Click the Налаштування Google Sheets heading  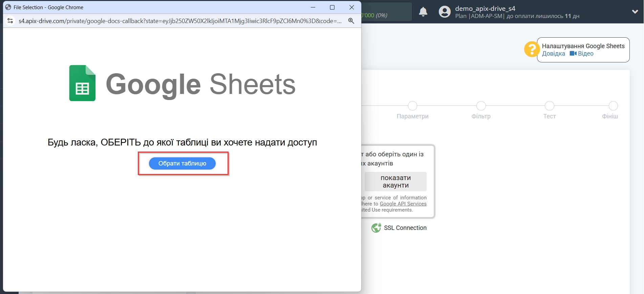pyautogui.click(x=583, y=46)
